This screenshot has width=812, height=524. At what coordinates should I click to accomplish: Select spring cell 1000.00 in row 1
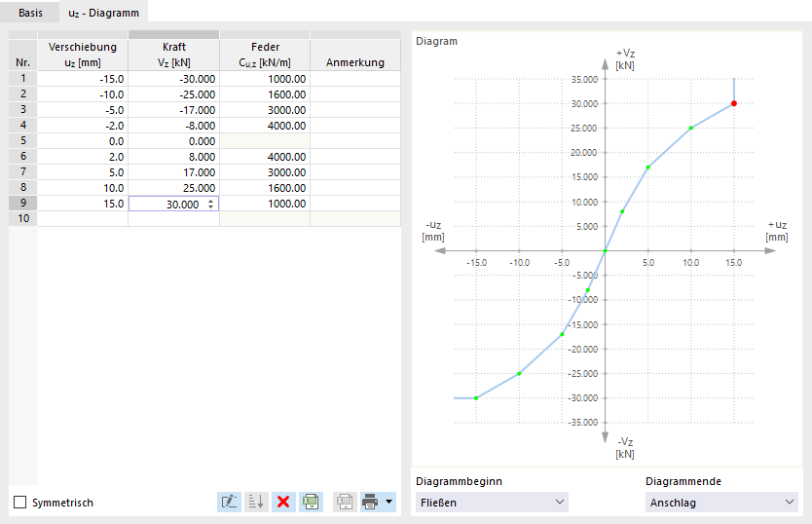pyautogui.click(x=265, y=79)
